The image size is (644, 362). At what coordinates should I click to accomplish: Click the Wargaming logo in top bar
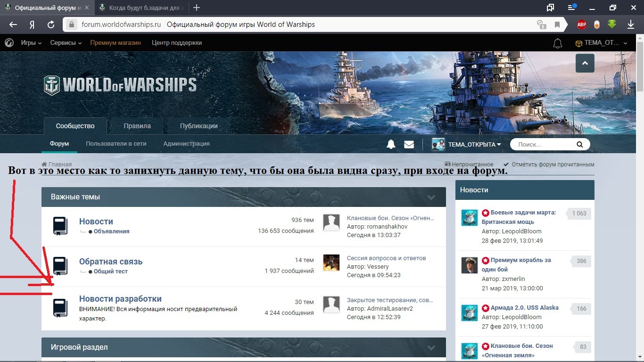coord(9,43)
